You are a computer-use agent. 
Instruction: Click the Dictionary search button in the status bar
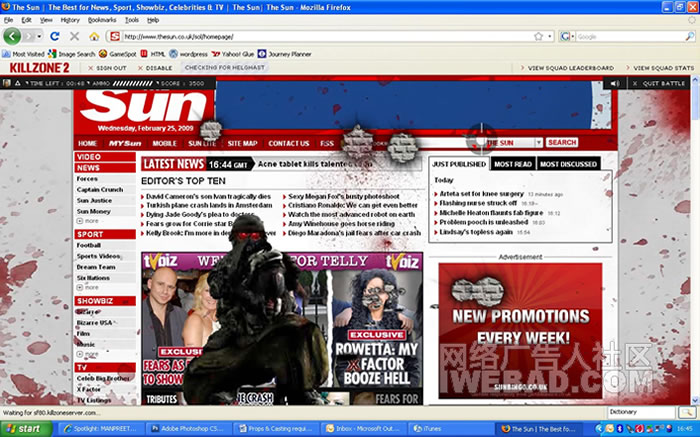(x=687, y=412)
